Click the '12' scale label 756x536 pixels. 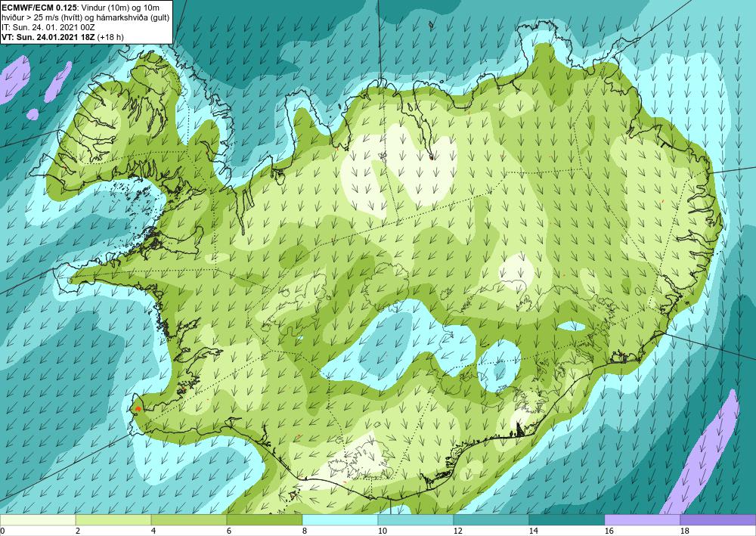click(x=457, y=531)
